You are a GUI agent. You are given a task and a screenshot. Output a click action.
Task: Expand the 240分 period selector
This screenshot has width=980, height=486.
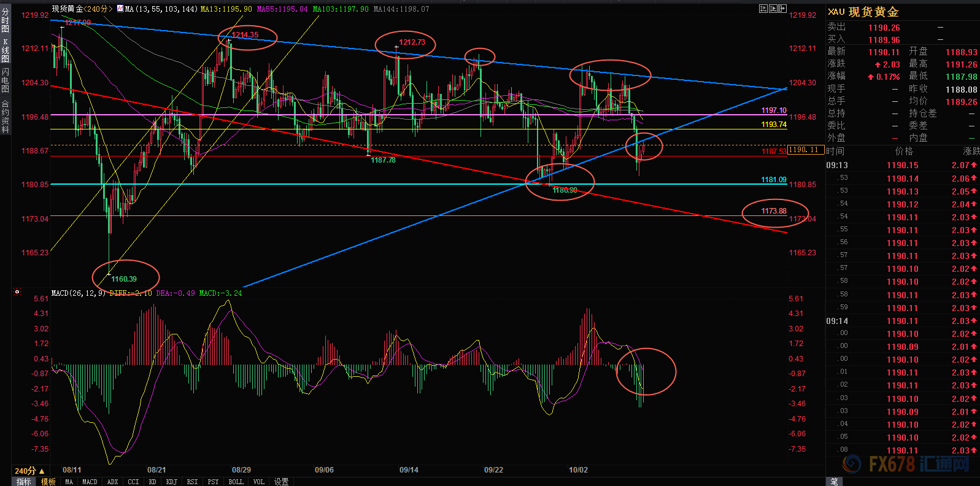point(29,471)
